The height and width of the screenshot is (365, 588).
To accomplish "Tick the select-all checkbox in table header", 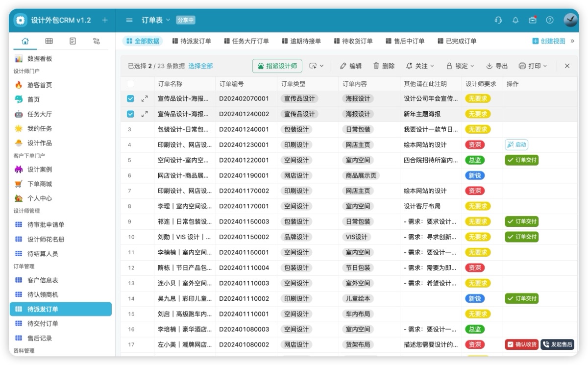I will coord(130,84).
